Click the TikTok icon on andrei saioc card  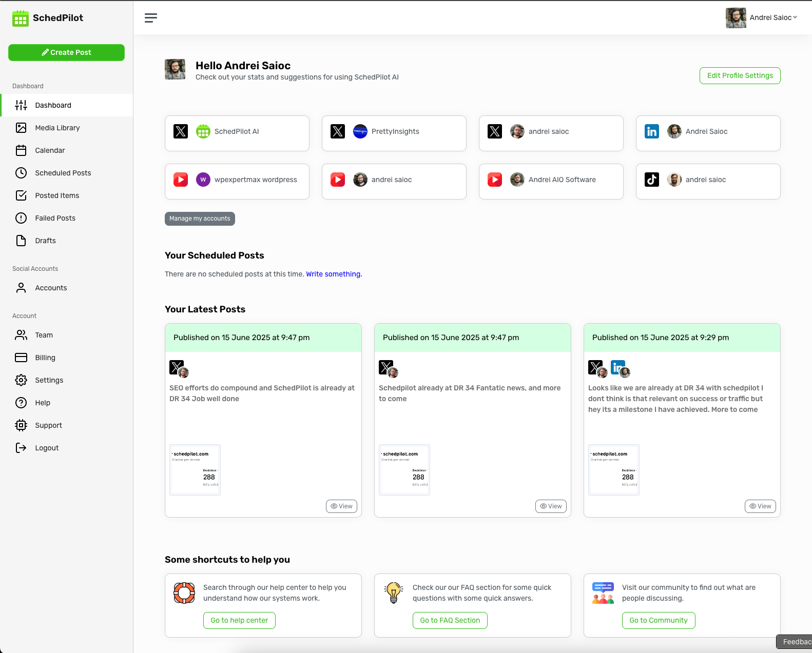tap(652, 180)
